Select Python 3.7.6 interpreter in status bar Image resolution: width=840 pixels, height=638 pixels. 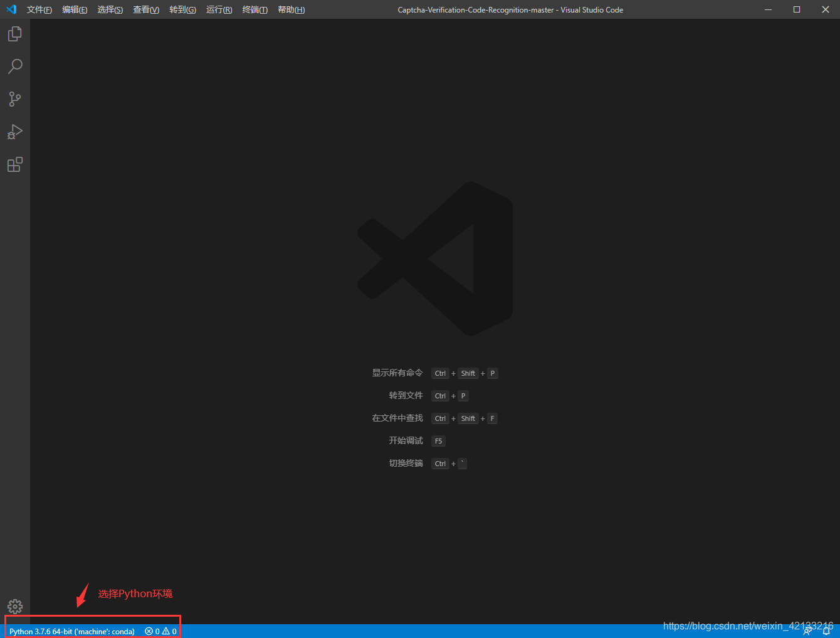click(72, 631)
